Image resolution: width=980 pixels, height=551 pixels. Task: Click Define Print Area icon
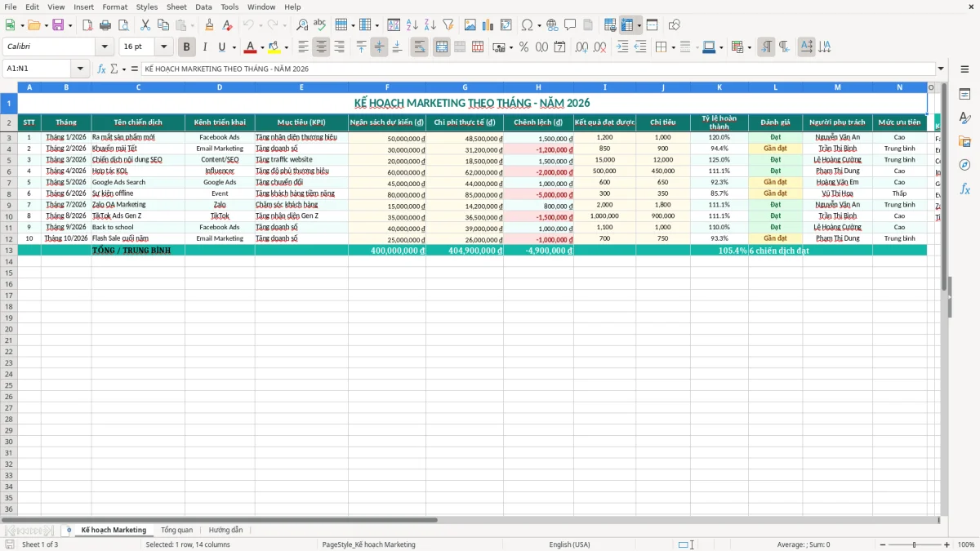click(610, 25)
